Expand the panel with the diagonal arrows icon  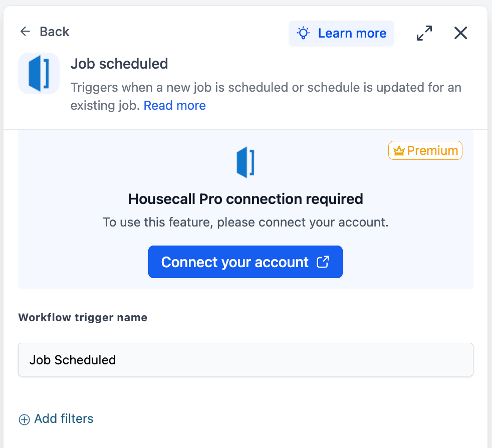424,33
